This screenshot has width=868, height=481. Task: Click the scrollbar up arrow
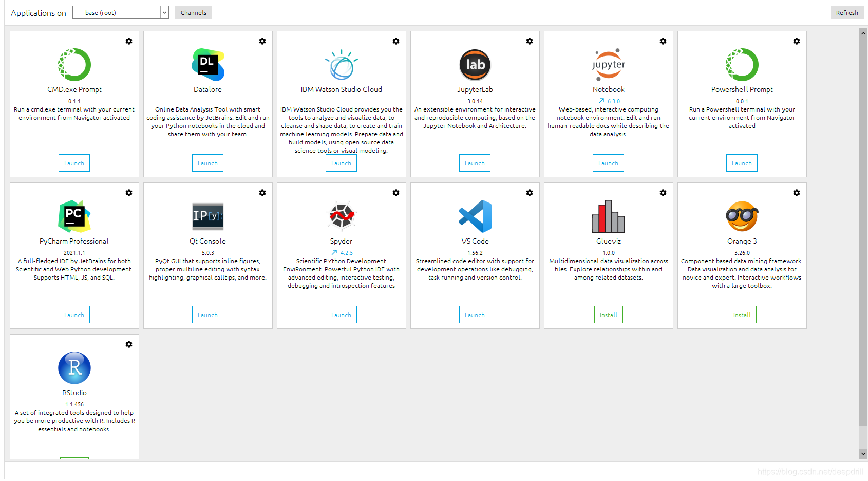pos(863,33)
